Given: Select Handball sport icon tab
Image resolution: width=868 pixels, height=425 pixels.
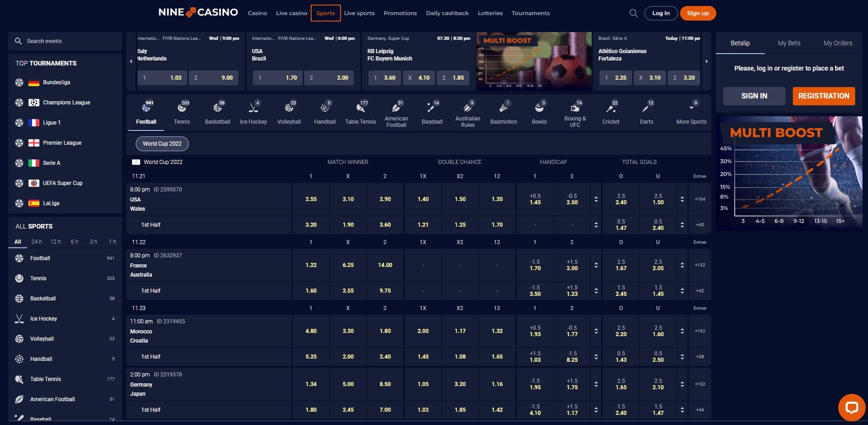Looking at the screenshot, I should (x=325, y=113).
